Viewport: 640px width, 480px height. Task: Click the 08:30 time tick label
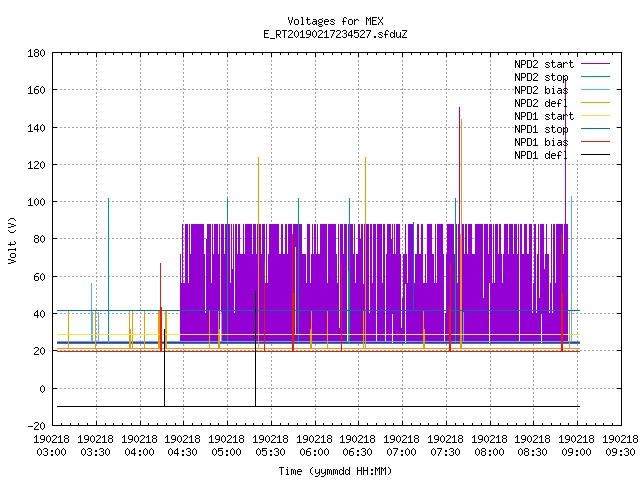click(533, 452)
